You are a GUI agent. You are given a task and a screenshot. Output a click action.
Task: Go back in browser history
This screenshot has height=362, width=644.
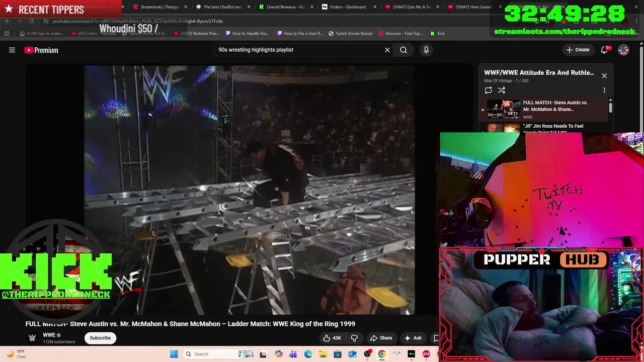(8, 21)
